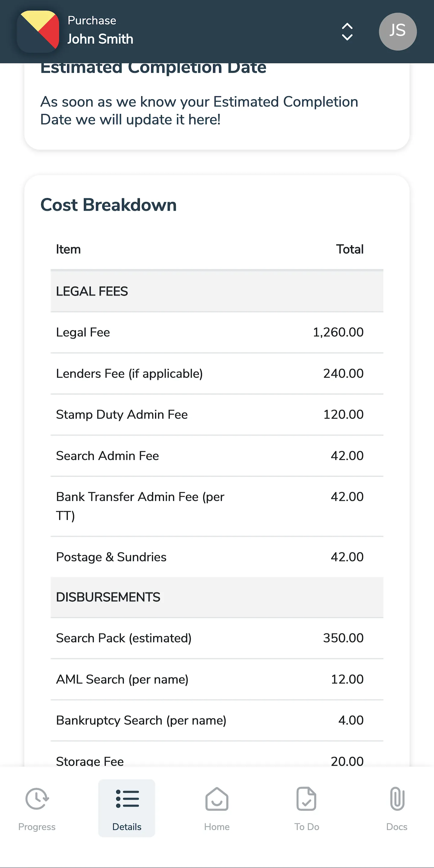Click Bankruptcy Search (per name) item

point(141,720)
